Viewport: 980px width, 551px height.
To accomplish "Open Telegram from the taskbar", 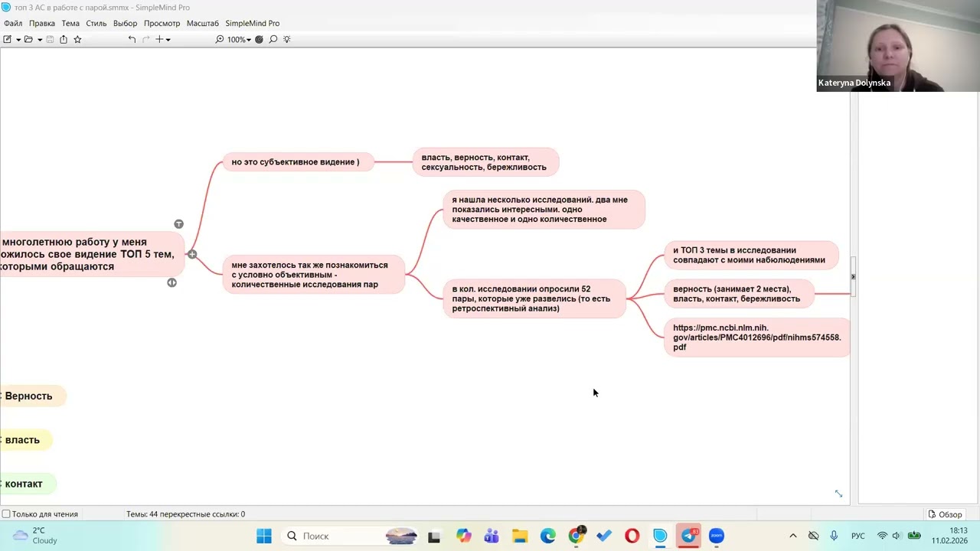I will [688, 536].
